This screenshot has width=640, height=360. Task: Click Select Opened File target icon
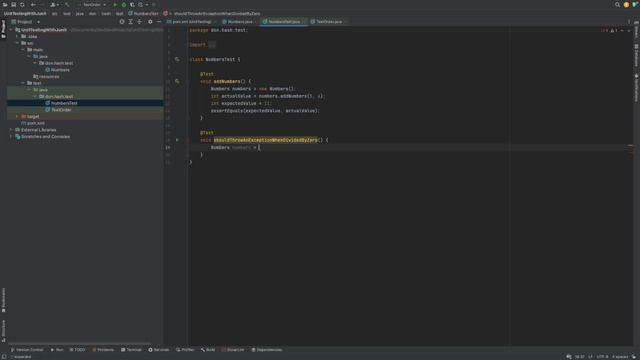[122, 22]
